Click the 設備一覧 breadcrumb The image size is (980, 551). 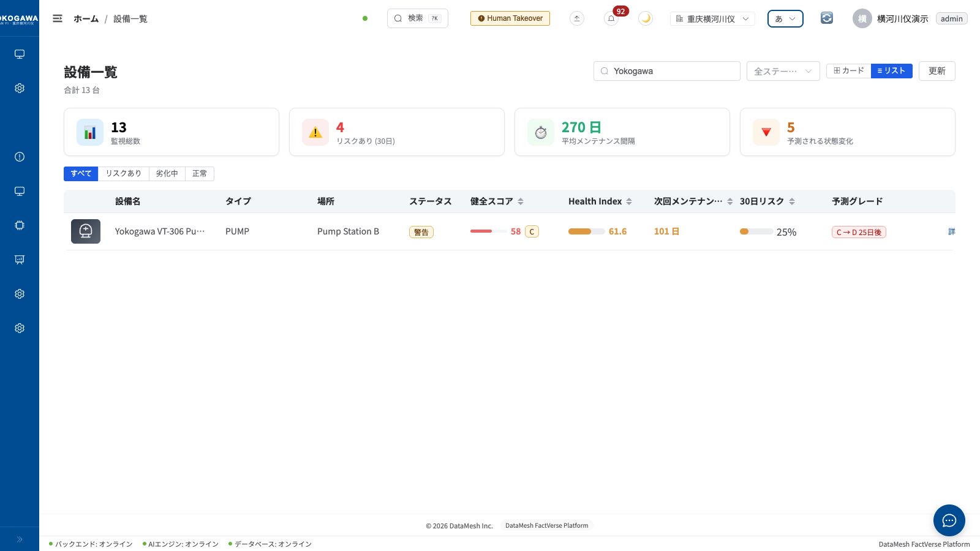tap(130, 19)
